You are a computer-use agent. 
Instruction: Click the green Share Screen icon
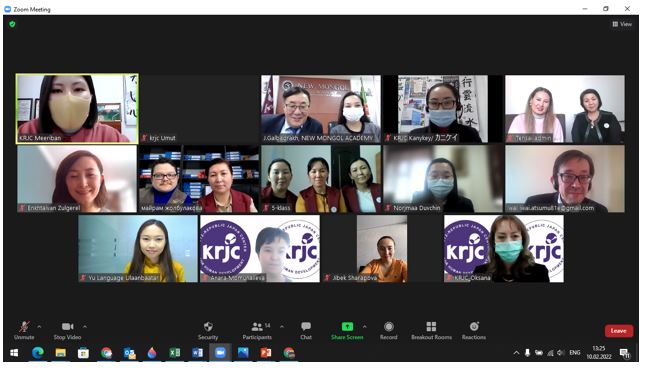[x=347, y=327]
